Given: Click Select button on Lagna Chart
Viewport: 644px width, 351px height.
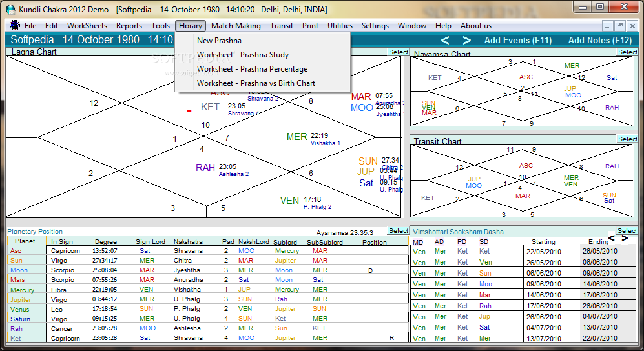Looking at the screenshot, I should 398,52.
